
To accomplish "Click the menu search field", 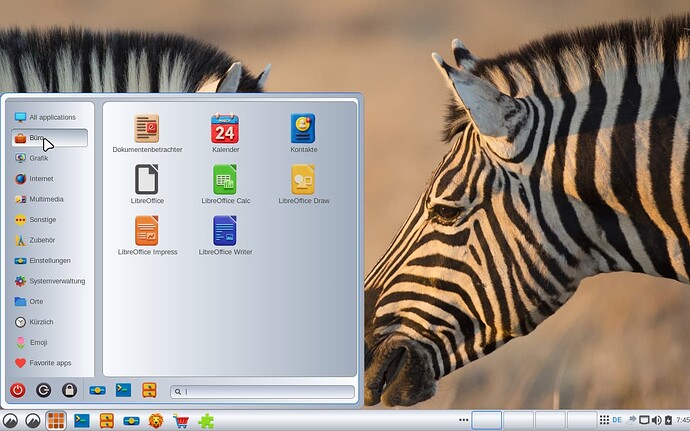I will 263,391.
